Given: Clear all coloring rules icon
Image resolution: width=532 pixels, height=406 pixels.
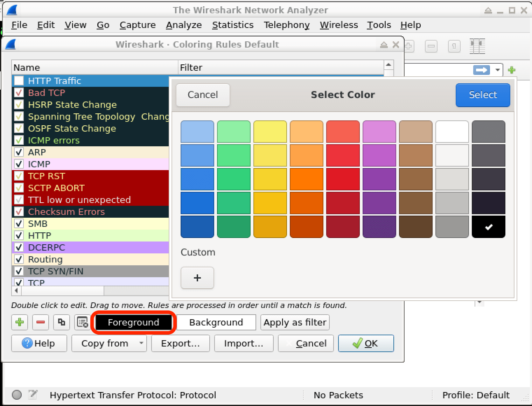Looking at the screenshot, I should (83, 322).
